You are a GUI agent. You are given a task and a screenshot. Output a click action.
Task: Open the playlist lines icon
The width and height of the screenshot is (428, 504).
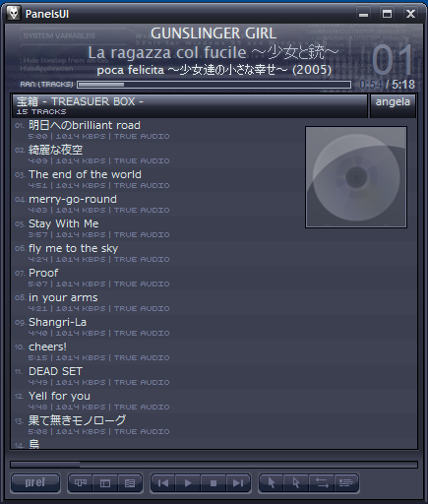click(346, 483)
